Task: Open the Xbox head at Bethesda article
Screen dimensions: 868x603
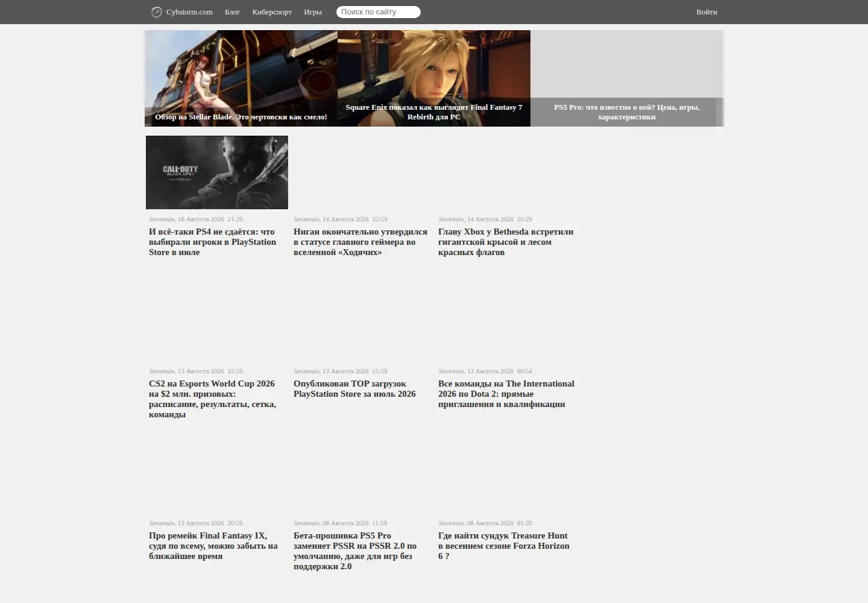Action: (506, 242)
